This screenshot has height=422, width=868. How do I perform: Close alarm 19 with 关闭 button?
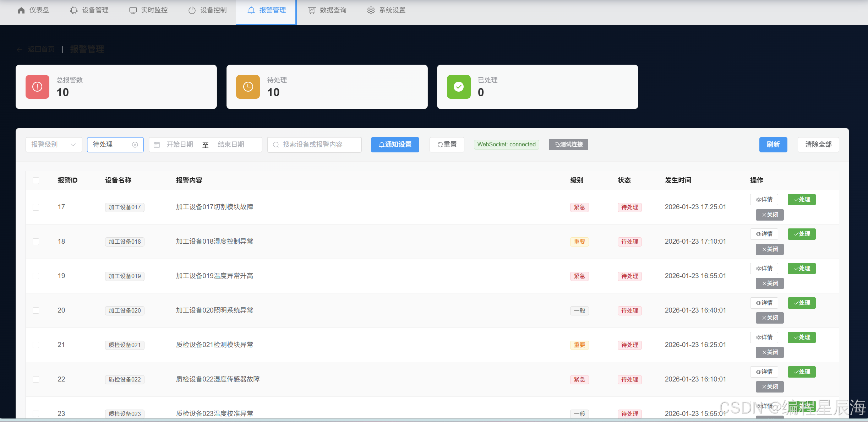point(769,283)
